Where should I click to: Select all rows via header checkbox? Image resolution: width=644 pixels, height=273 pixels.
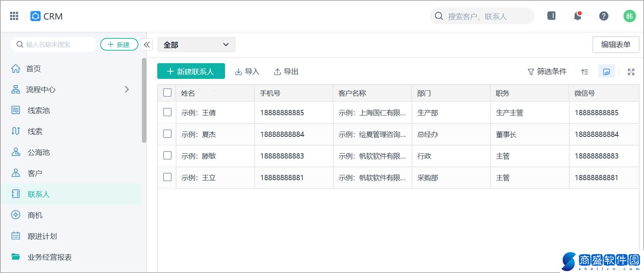tap(167, 93)
